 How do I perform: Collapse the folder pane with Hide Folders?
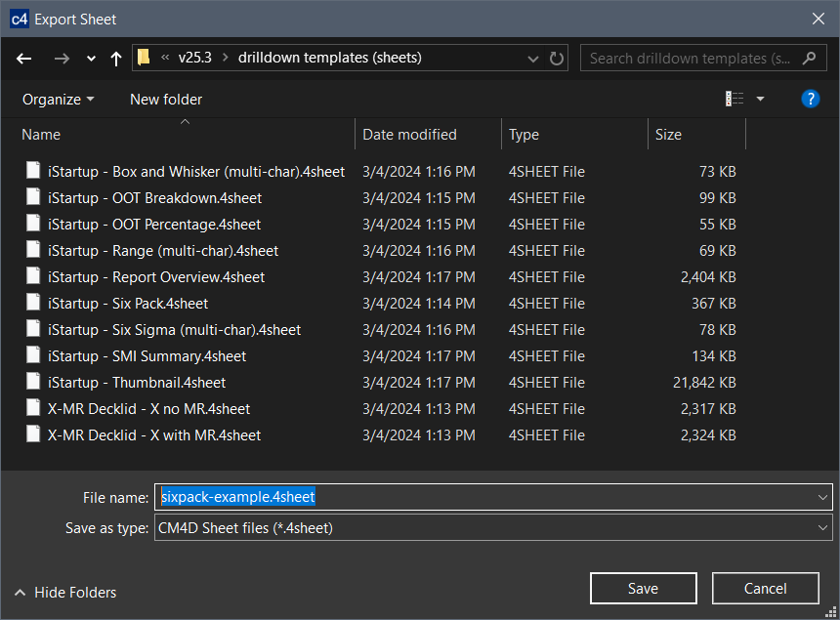click(65, 593)
